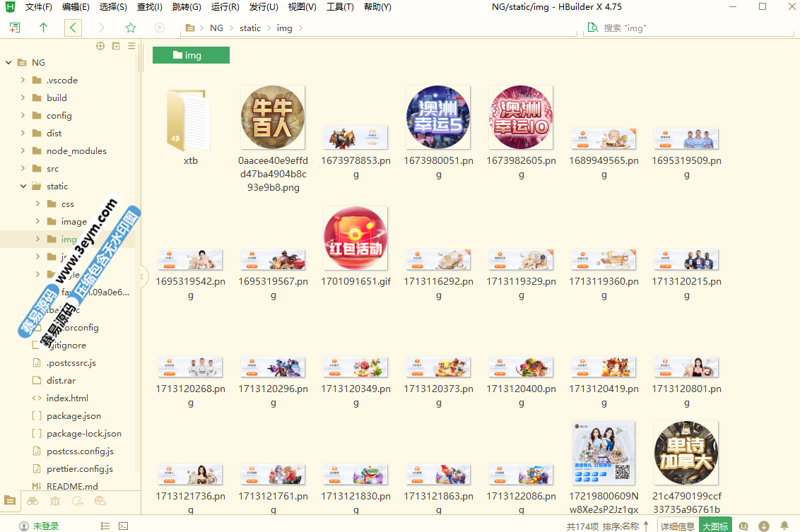This screenshot has height=532, width=800.
Task: Click the static breadcrumb in path bar
Action: pyautogui.click(x=250, y=28)
